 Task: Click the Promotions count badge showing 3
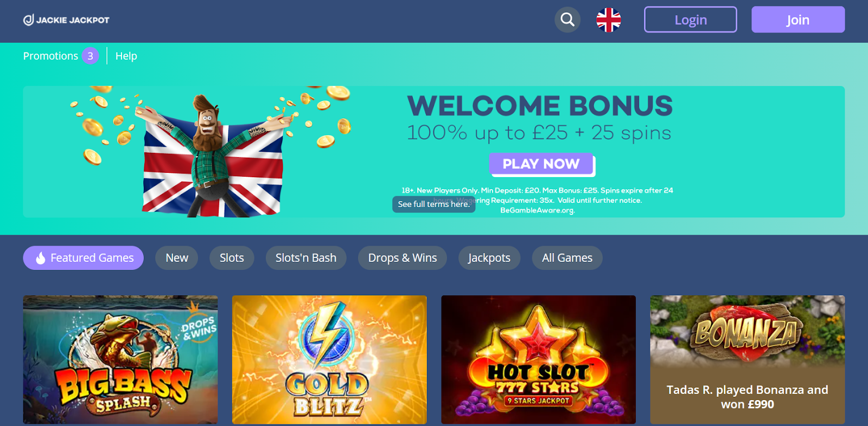(x=91, y=56)
